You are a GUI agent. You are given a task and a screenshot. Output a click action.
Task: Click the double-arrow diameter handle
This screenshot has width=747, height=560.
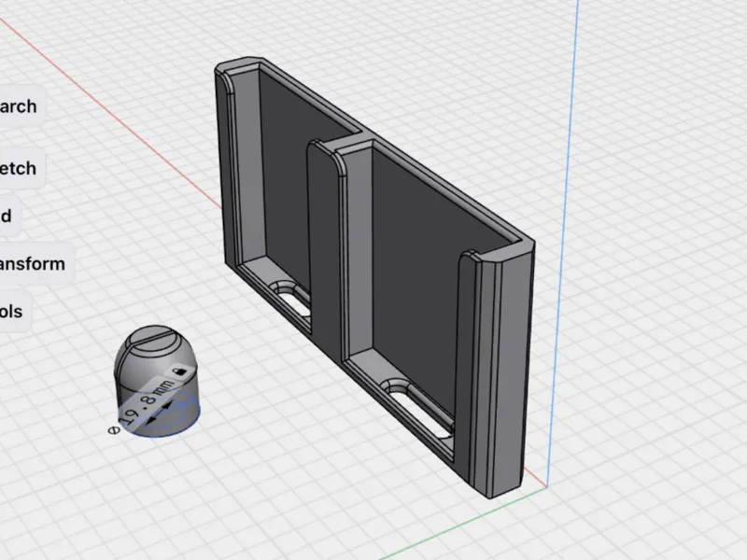160,413
